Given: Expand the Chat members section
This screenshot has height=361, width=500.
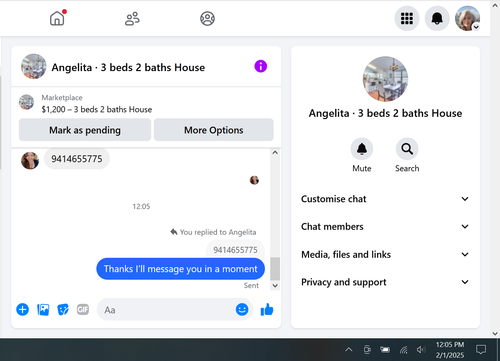Looking at the screenshot, I should tap(385, 227).
